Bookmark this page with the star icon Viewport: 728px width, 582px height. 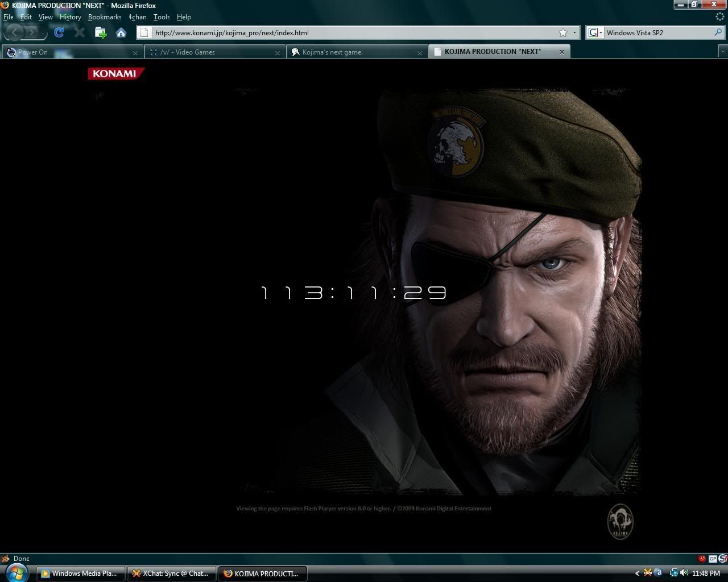click(563, 32)
